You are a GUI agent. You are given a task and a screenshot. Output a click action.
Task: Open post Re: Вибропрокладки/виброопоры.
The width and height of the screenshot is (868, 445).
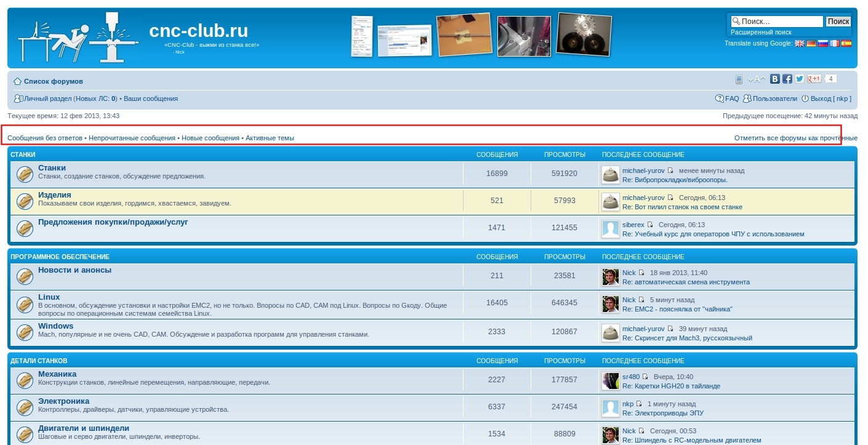click(x=675, y=180)
